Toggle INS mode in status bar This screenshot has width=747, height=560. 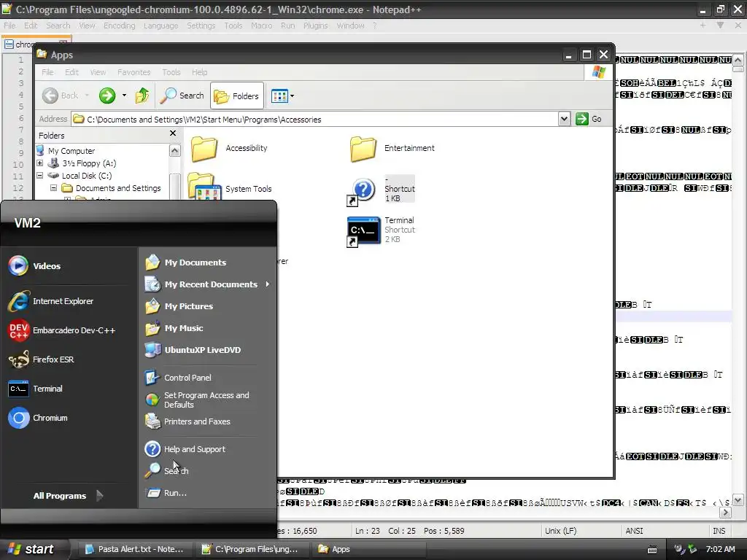point(719,531)
